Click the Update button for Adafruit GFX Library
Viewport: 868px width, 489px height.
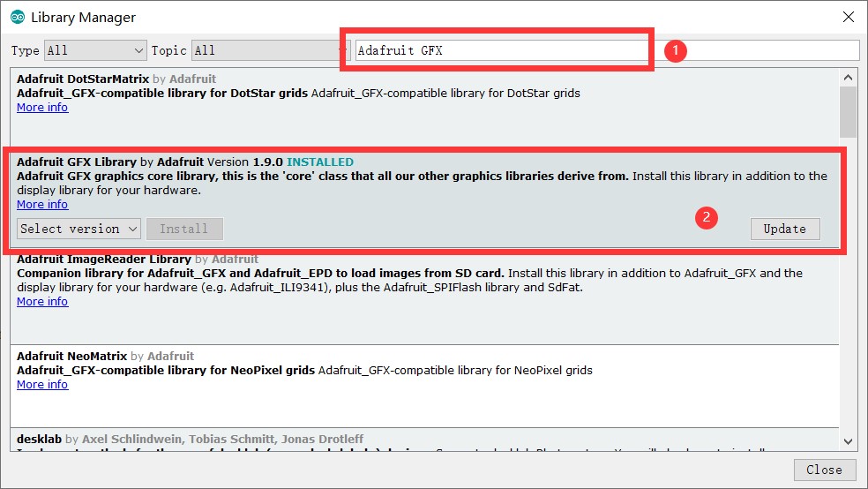(785, 229)
